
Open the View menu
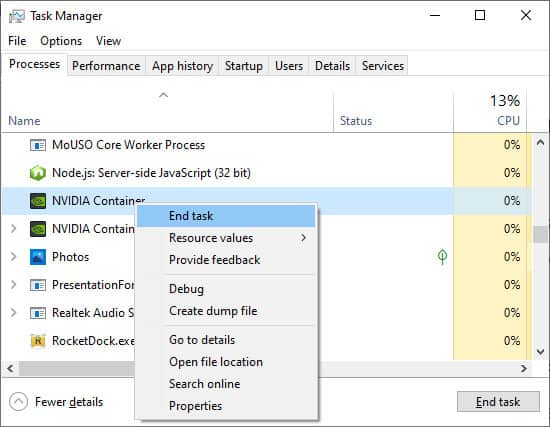tap(108, 41)
